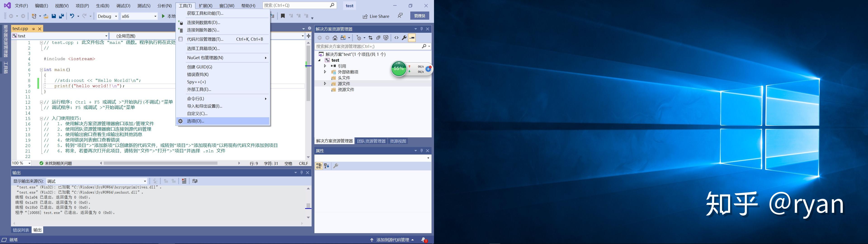This screenshot has height=244, width=868.
Task: Pin the Output window
Action: 301,172
